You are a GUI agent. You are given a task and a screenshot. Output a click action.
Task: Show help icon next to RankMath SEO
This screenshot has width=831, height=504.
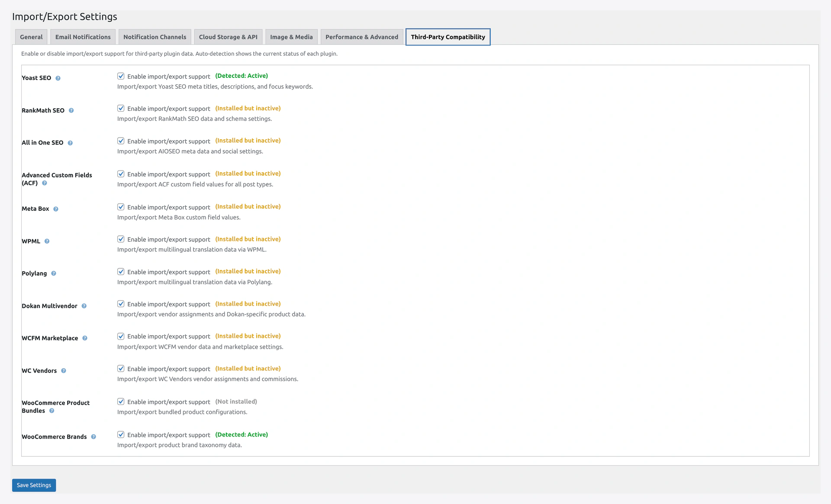[71, 111]
